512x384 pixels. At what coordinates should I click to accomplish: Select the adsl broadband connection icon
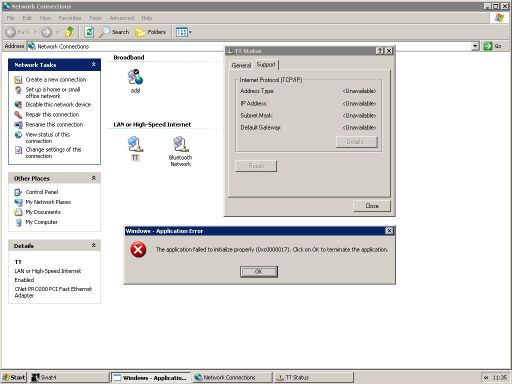click(135, 77)
